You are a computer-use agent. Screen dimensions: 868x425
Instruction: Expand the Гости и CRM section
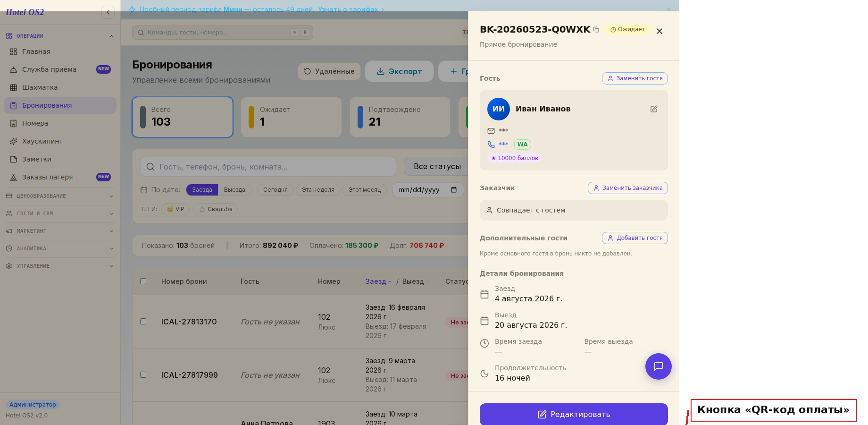pos(60,213)
